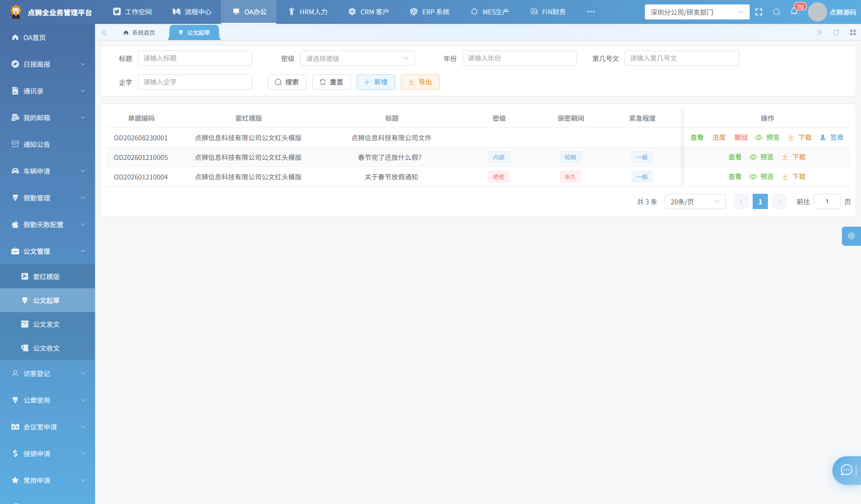Expand the 访客登记 sidebar menu
Image resolution: width=861 pixels, height=504 pixels.
[x=47, y=373]
